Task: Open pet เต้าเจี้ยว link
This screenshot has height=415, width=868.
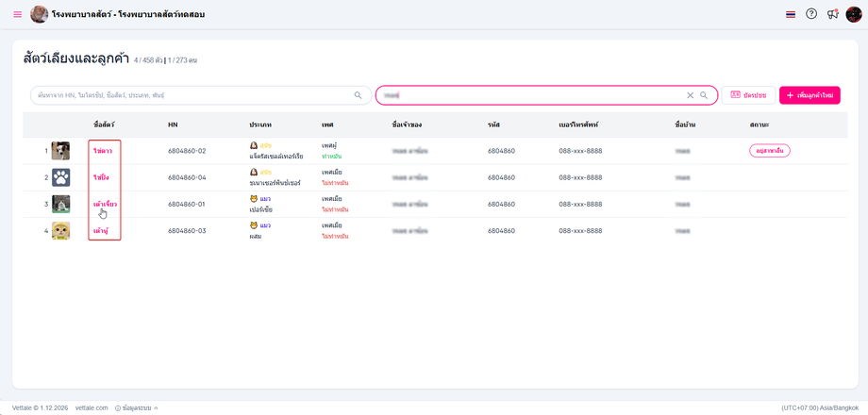Action: pos(105,204)
